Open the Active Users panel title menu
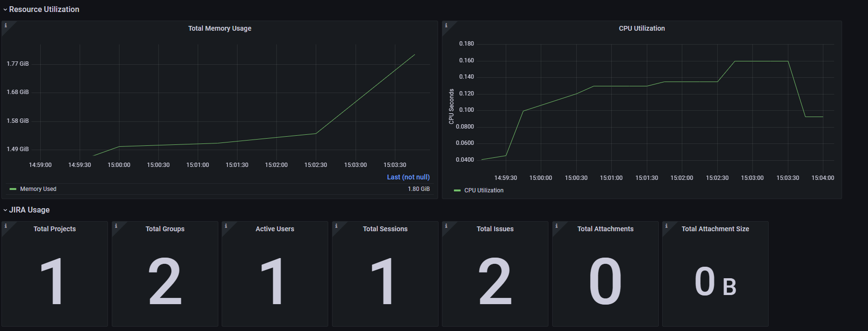 click(x=275, y=229)
